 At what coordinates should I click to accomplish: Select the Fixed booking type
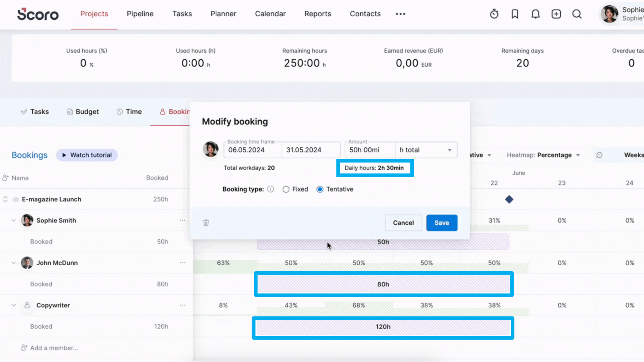[x=286, y=189]
